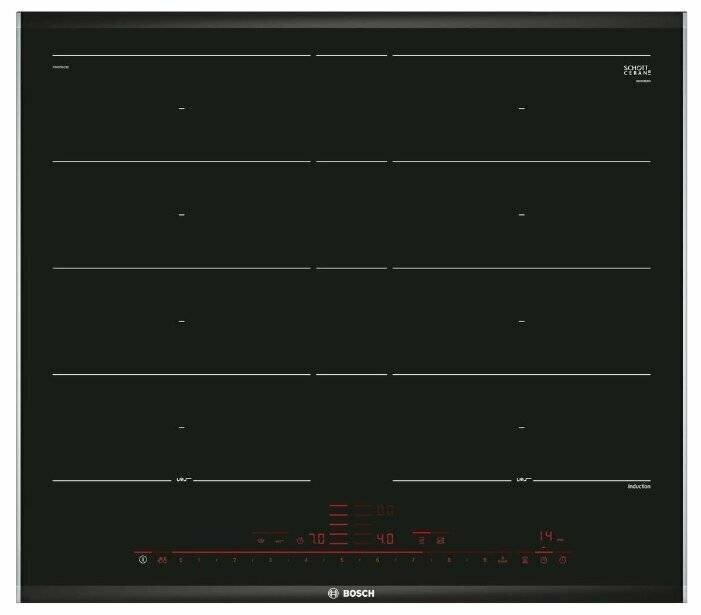The height and width of the screenshot is (615, 701).
Task: Tap power level 9 on the scale
Action: click(x=485, y=560)
